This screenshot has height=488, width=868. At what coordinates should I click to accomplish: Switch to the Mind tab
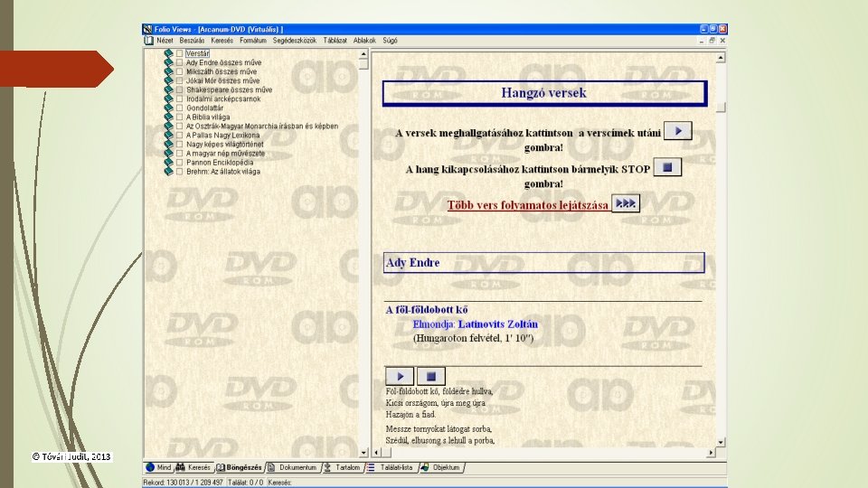158,467
